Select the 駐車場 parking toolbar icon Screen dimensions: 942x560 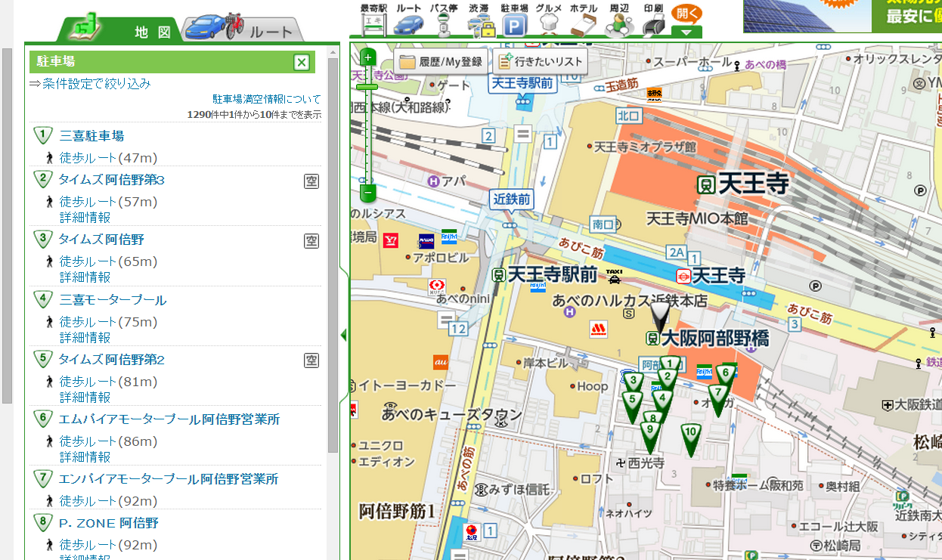pyautogui.click(x=514, y=20)
